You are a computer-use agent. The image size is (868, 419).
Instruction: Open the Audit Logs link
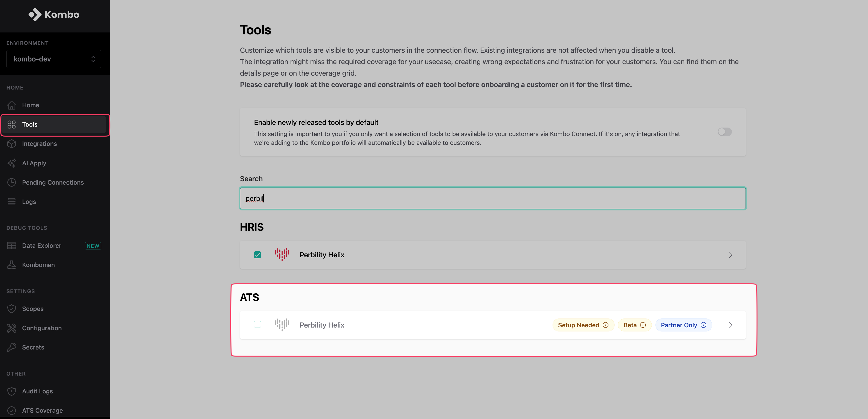click(x=37, y=391)
